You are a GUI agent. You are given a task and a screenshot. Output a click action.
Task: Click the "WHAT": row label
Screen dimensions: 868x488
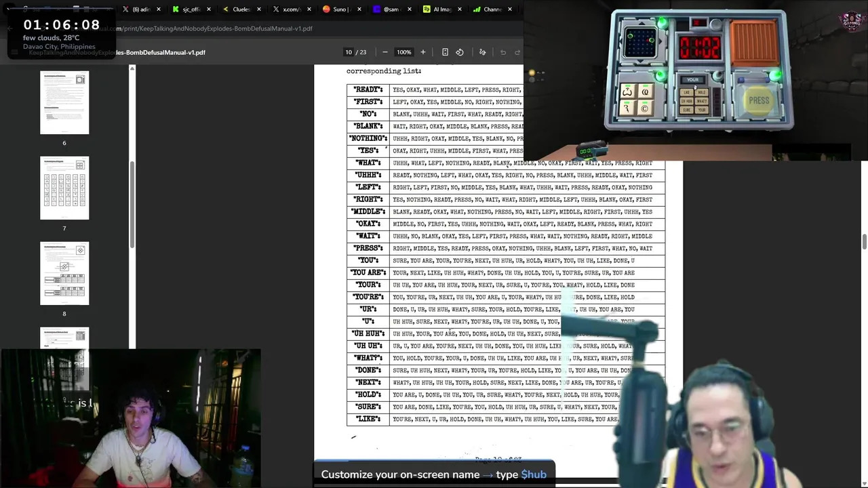point(368,163)
